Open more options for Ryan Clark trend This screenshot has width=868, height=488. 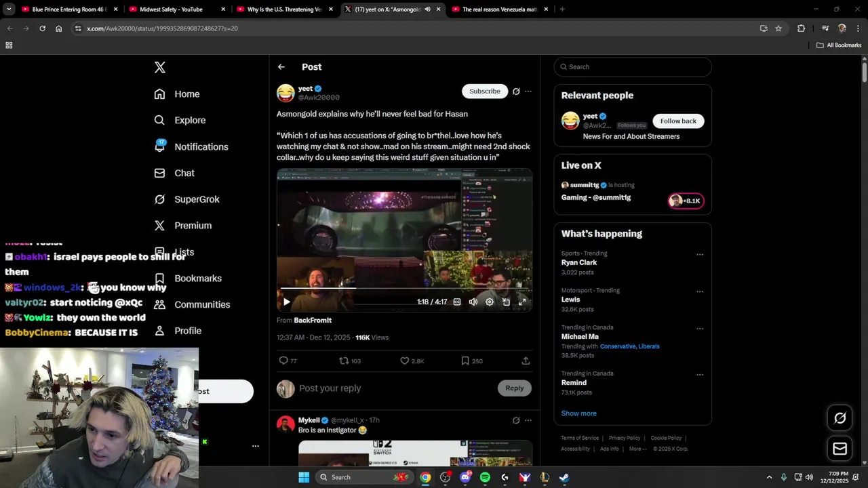pos(700,255)
